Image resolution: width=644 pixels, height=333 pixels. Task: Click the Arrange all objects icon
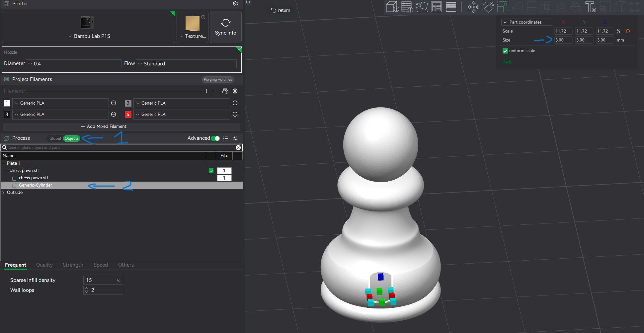(436, 7)
